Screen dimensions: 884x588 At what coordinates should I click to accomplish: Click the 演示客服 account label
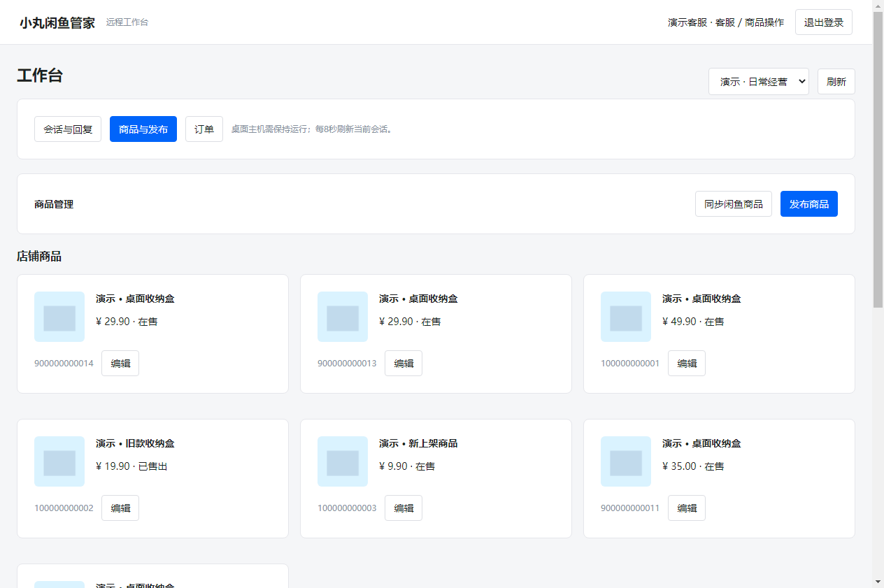[726, 22]
